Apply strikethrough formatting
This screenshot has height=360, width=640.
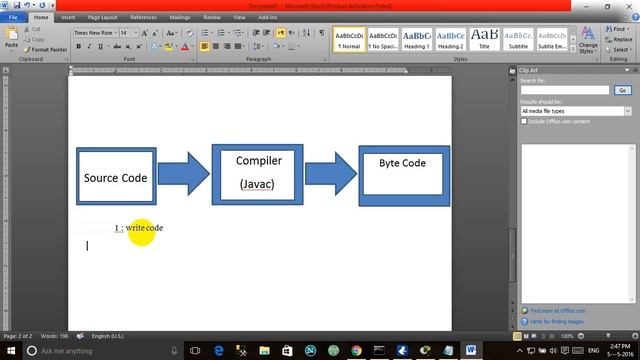(x=117, y=47)
